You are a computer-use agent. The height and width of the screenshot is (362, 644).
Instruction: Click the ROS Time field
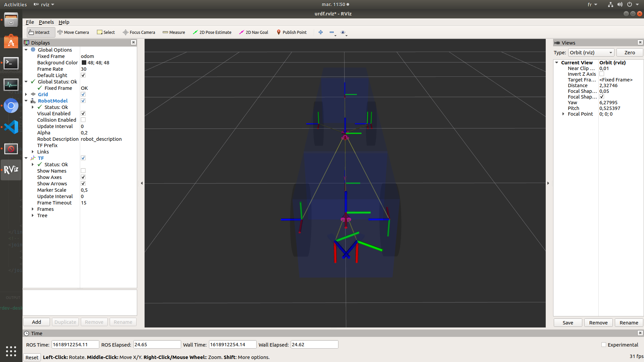click(75, 345)
